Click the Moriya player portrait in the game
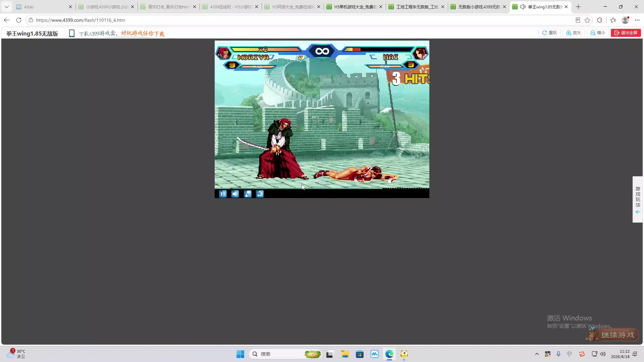This screenshot has height=362, width=644. point(223,53)
